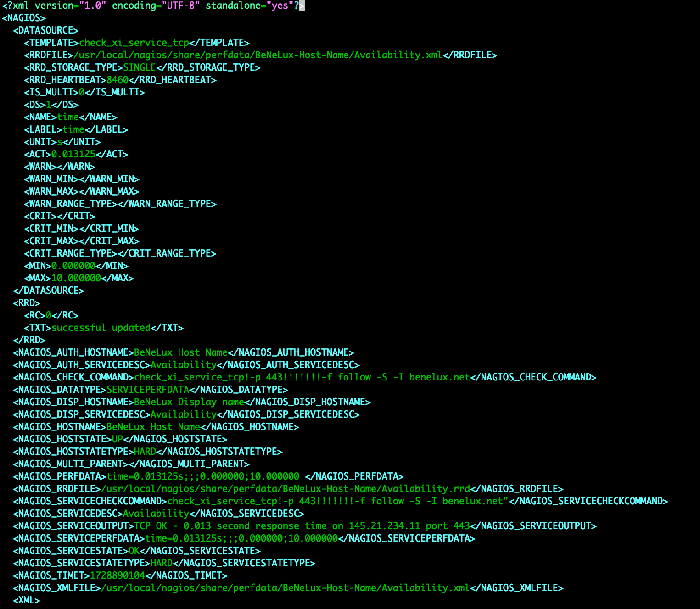The height and width of the screenshot is (609, 700).
Task: Click the WARN_MIN tag line
Action: point(82,179)
